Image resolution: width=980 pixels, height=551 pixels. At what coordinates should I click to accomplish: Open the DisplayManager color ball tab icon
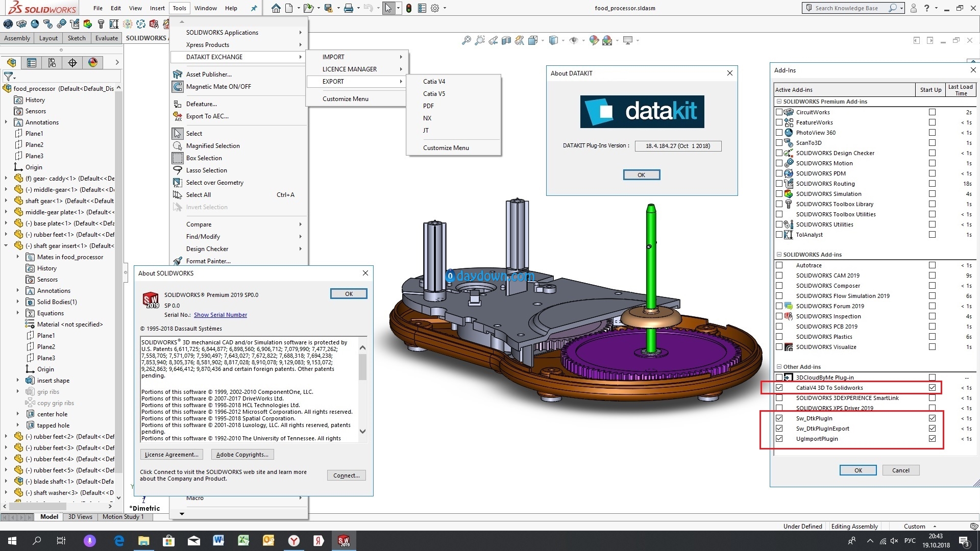(93, 63)
